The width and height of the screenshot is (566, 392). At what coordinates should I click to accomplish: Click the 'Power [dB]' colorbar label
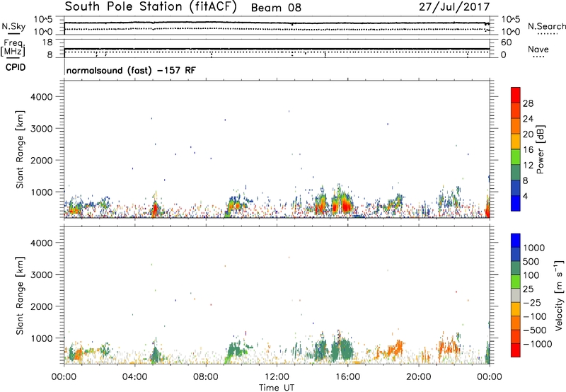[x=540, y=149]
